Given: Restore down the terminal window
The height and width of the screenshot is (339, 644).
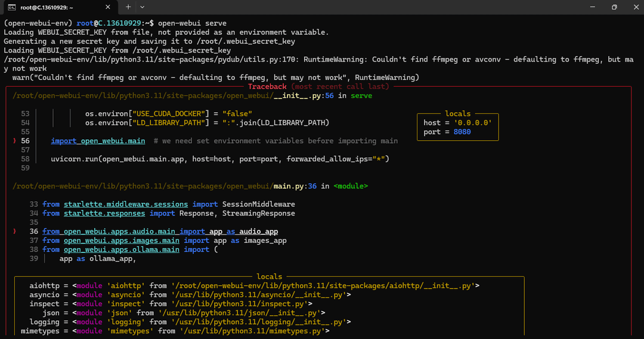Looking at the screenshot, I should click(x=614, y=7).
